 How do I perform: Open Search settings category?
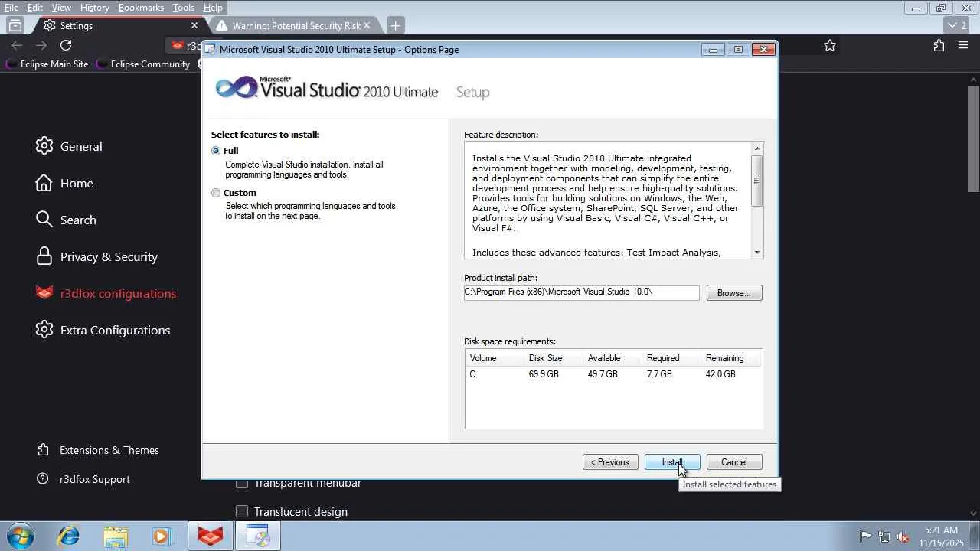(x=66, y=220)
